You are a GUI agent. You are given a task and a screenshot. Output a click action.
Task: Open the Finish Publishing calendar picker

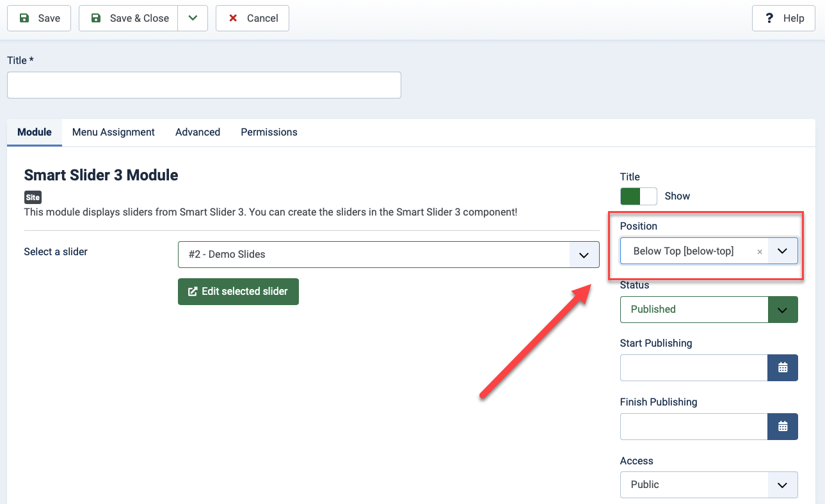[782, 427]
